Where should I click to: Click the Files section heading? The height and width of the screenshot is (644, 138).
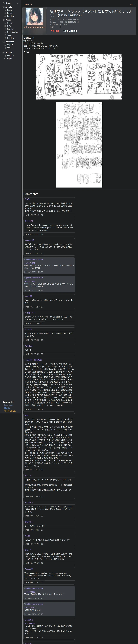(26, 52)
